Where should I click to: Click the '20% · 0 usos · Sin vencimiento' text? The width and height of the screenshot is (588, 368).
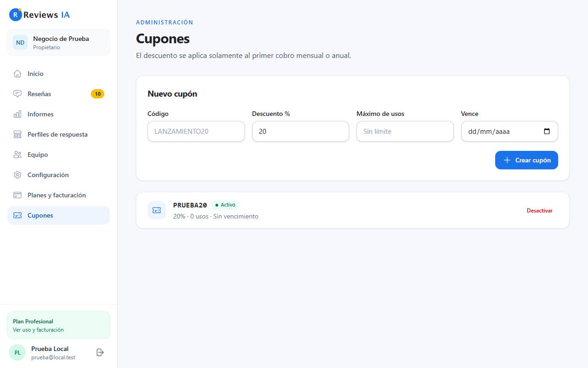[x=215, y=216]
